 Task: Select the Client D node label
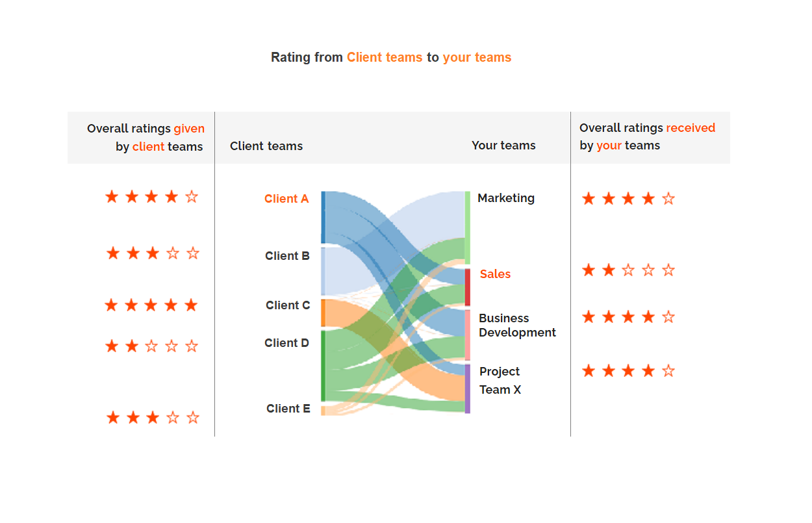(286, 343)
